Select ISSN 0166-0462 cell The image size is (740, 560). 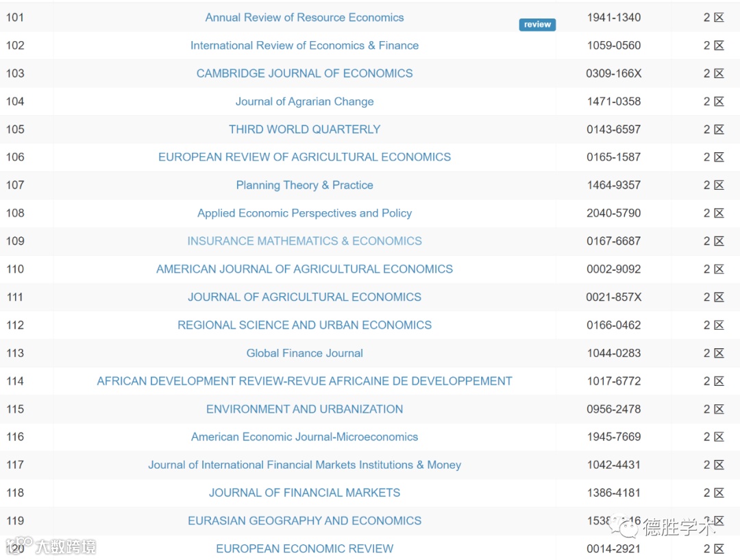pyautogui.click(x=613, y=325)
